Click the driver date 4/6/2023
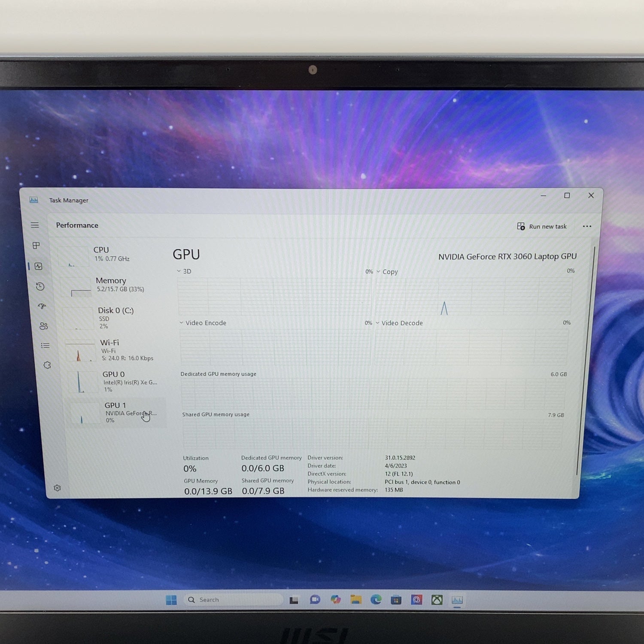 click(396, 466)
